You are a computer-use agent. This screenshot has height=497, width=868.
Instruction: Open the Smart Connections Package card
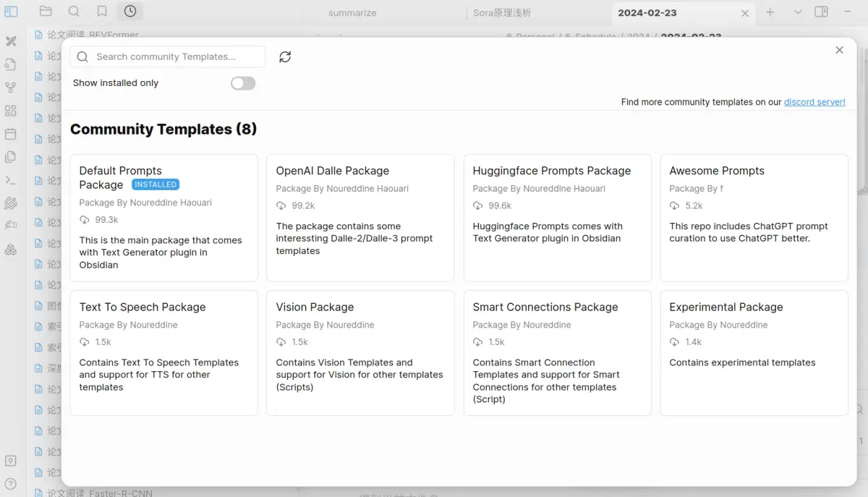pos(558,353)
